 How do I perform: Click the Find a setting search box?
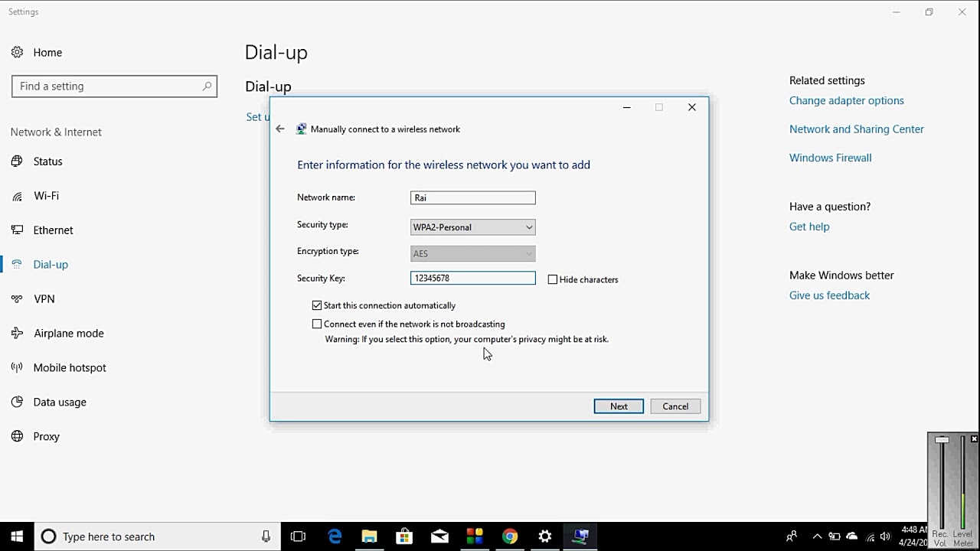point(114,86)
